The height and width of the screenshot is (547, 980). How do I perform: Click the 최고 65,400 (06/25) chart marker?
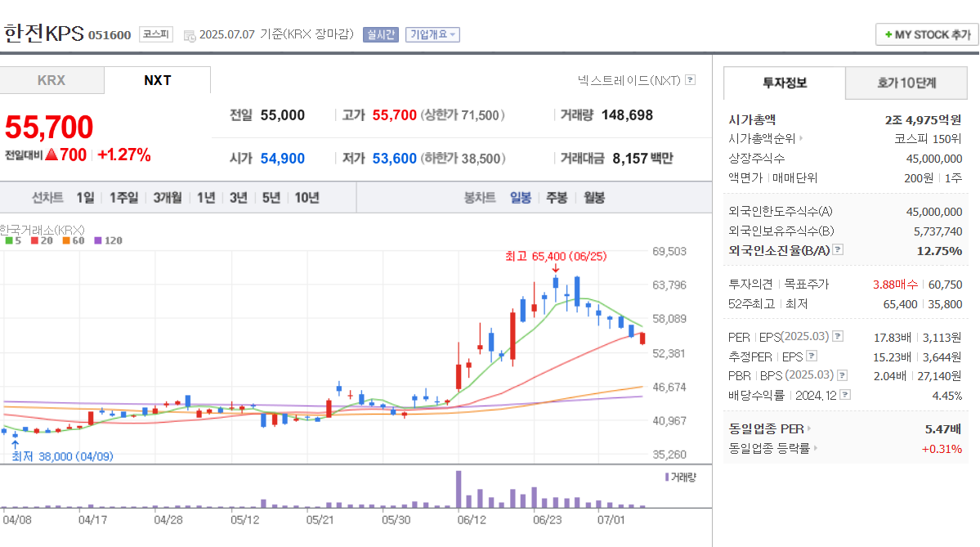[x=556, y=256]
